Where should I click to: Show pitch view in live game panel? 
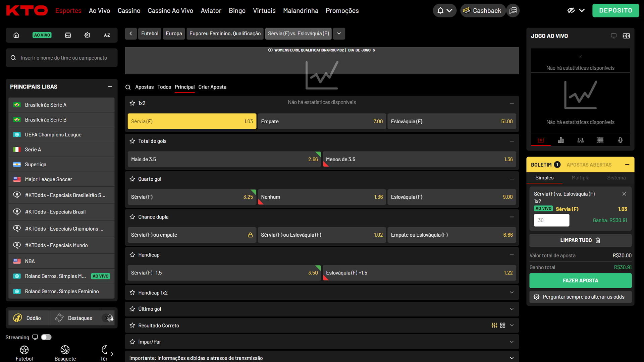541,140
